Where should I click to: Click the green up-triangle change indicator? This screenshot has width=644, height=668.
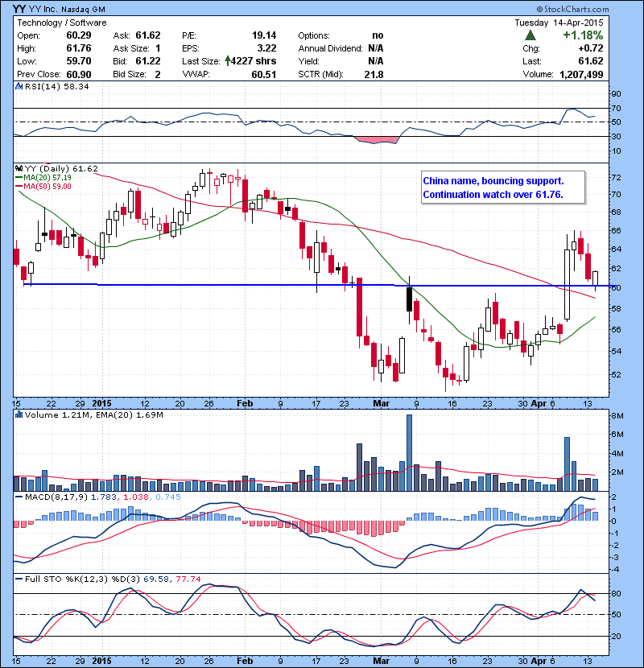pos(530,35)
